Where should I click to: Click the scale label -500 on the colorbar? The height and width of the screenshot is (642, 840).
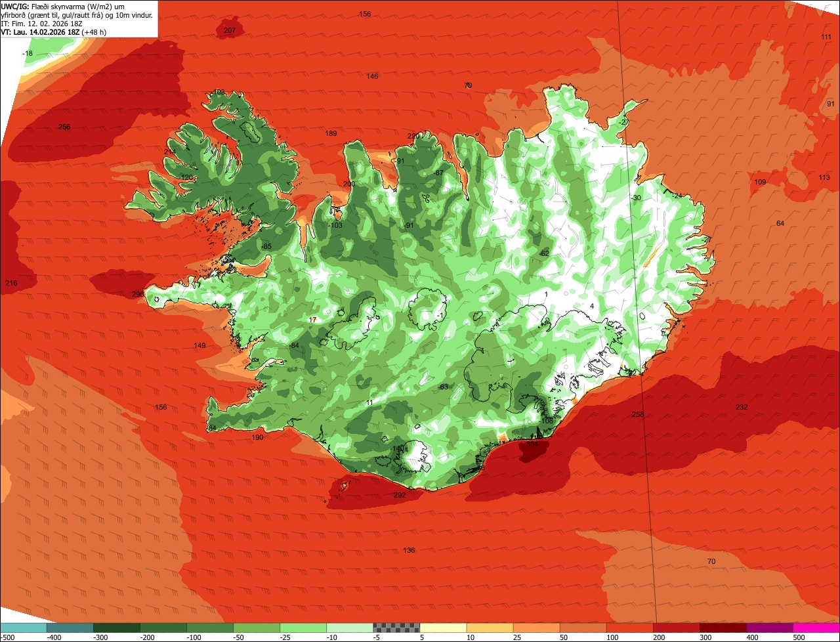pyautogui.click(x=8, y=637)
